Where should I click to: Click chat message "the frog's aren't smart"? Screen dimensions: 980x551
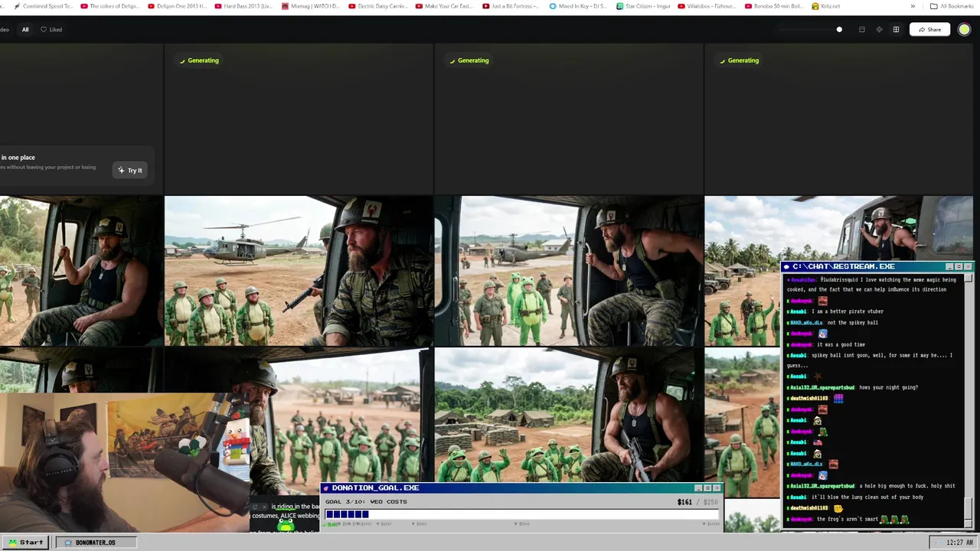[847, 520]
